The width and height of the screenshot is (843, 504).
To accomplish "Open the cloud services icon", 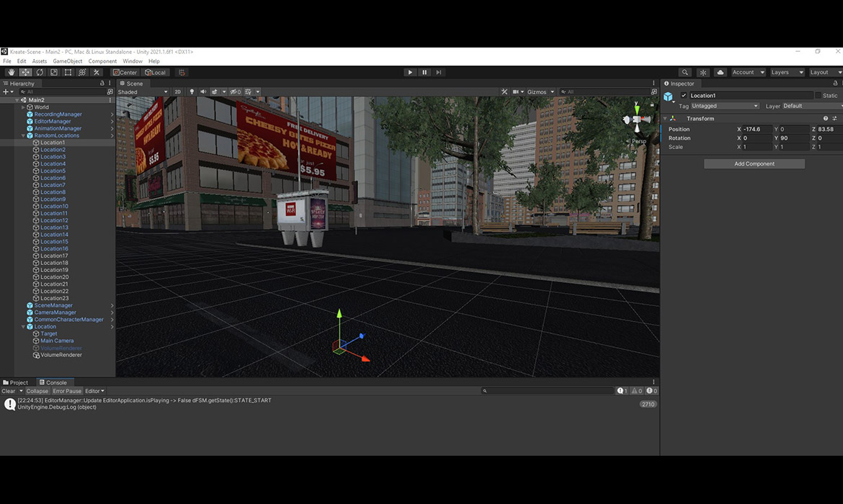I will (720, 73).
